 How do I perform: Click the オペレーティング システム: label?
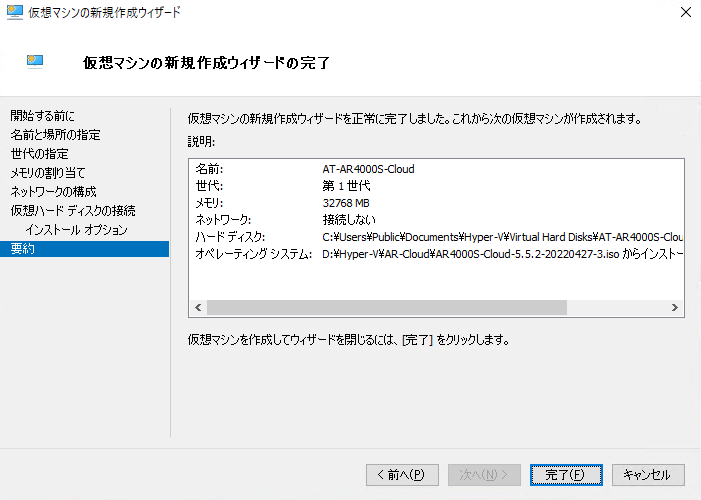(253, 254)
